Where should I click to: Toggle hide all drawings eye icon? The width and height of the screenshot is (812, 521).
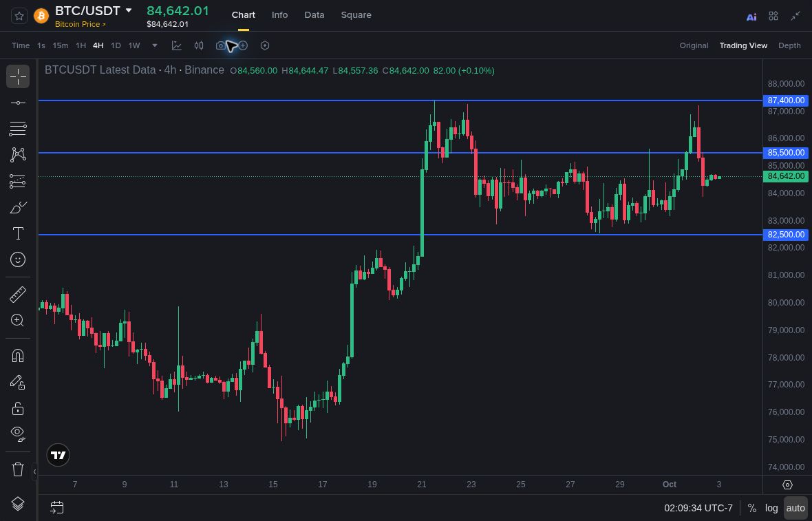point(18,434)
